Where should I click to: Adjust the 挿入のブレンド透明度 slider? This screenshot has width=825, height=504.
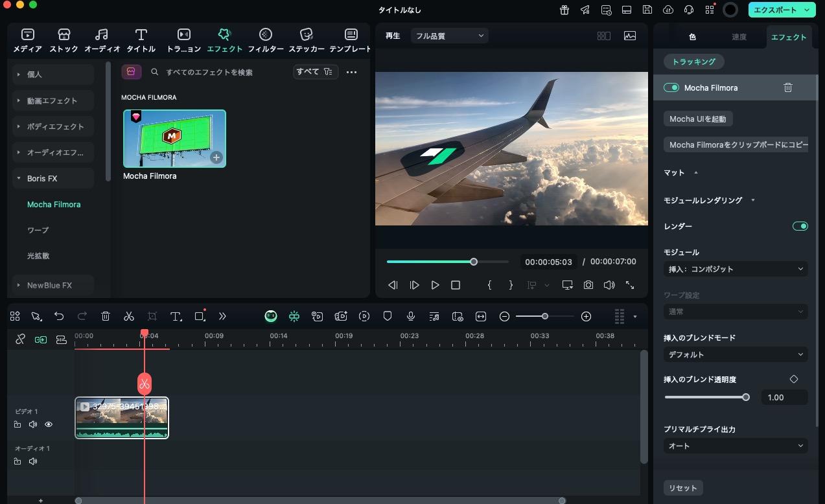tap(706, 397)
